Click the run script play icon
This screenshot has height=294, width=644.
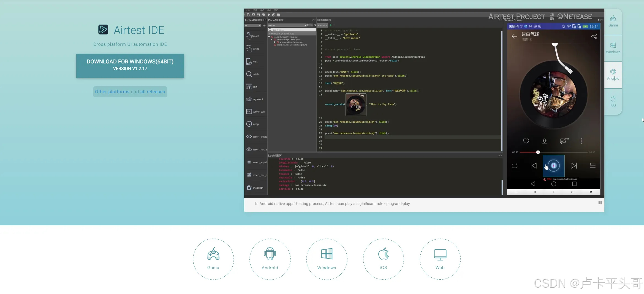[269, 15]
